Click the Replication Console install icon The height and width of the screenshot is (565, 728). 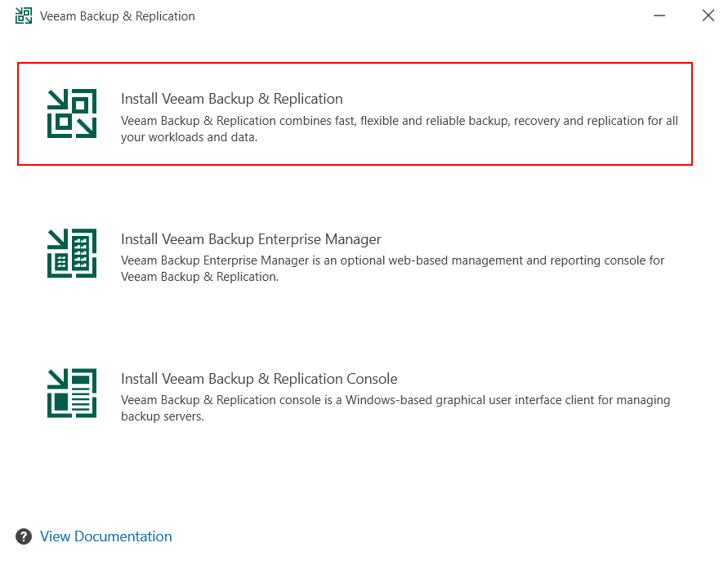click(72, 393)
